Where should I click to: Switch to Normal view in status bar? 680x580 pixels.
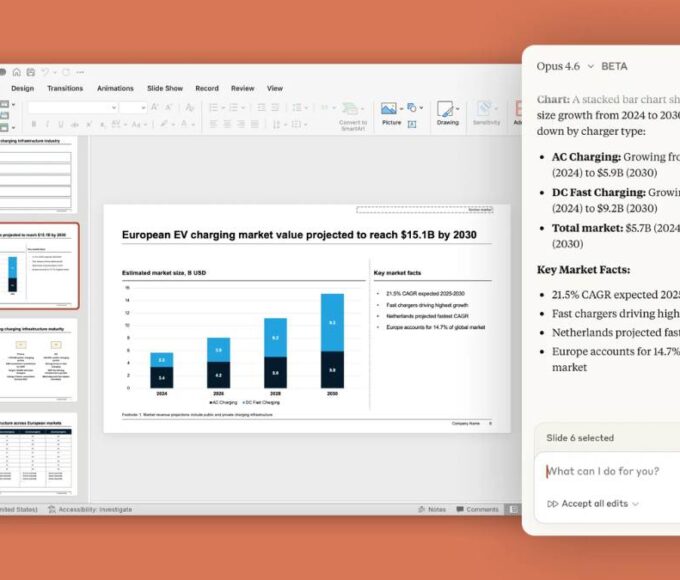pyautogui.click(x=513, y=509)
